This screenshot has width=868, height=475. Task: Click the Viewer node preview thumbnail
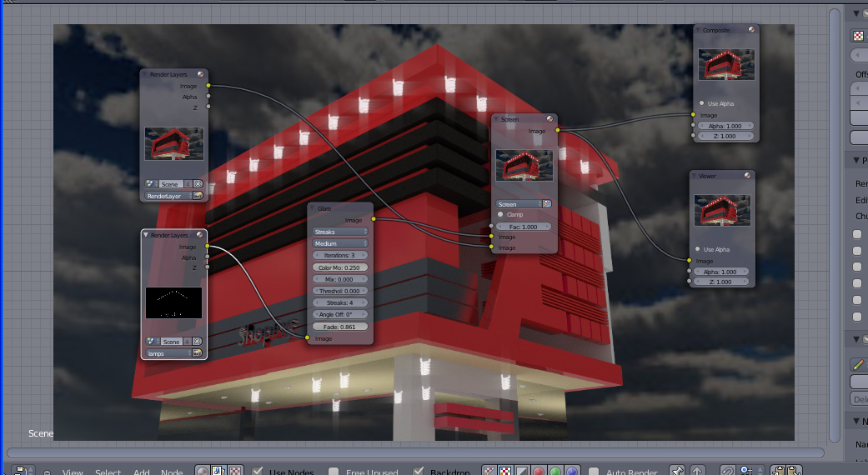tap(722, 210)
